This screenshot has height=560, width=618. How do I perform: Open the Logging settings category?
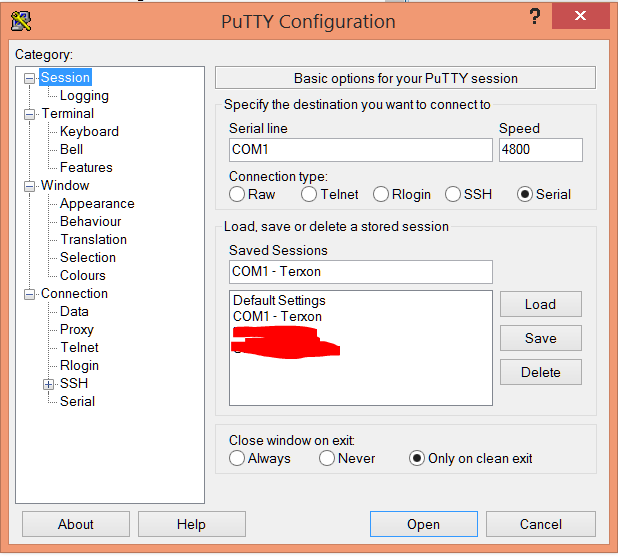84,96
